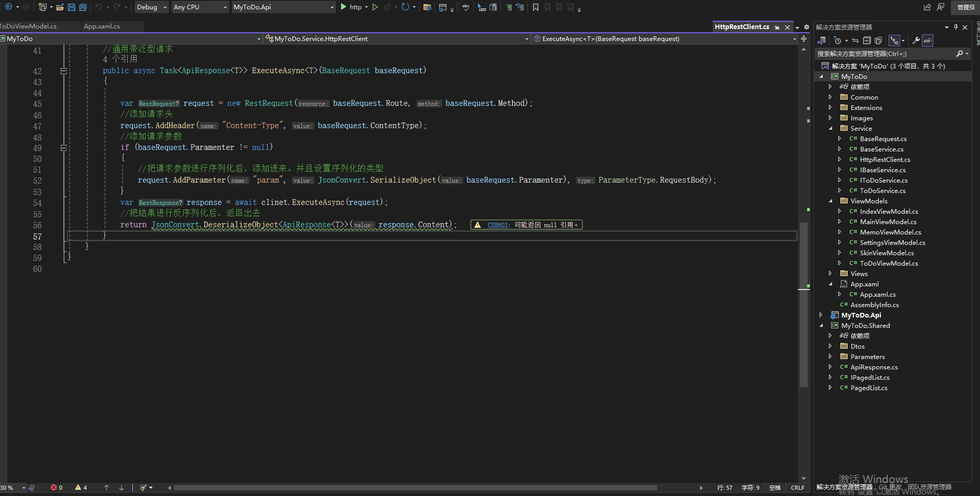
Task: Select the 解决方案资源管理器 bottom tab
Action: [845, 487]
